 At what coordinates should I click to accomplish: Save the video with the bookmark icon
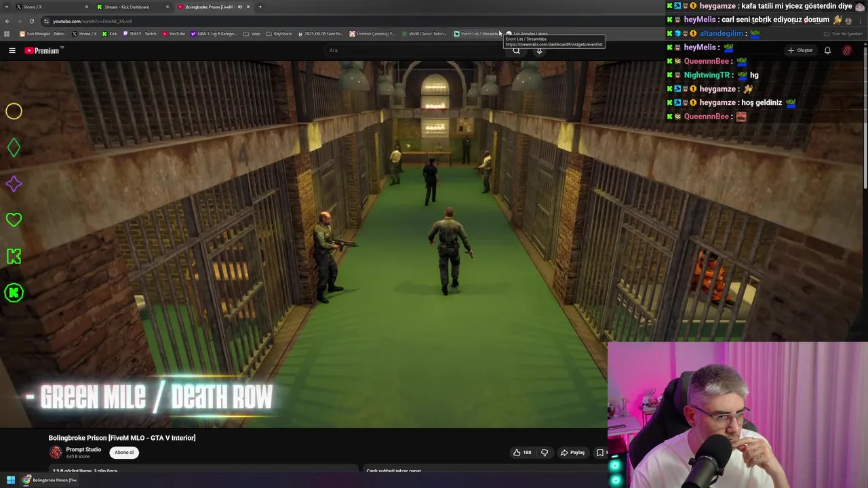600,453
